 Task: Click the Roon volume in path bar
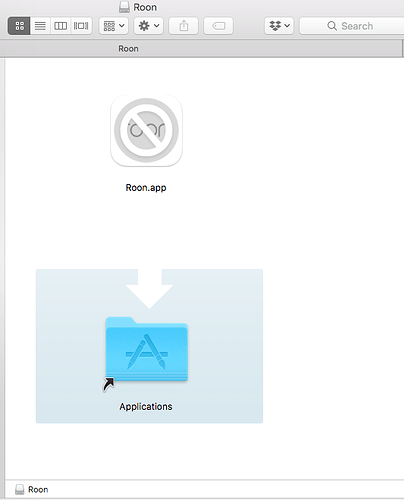pyautogui.click(x=32, y=489)
